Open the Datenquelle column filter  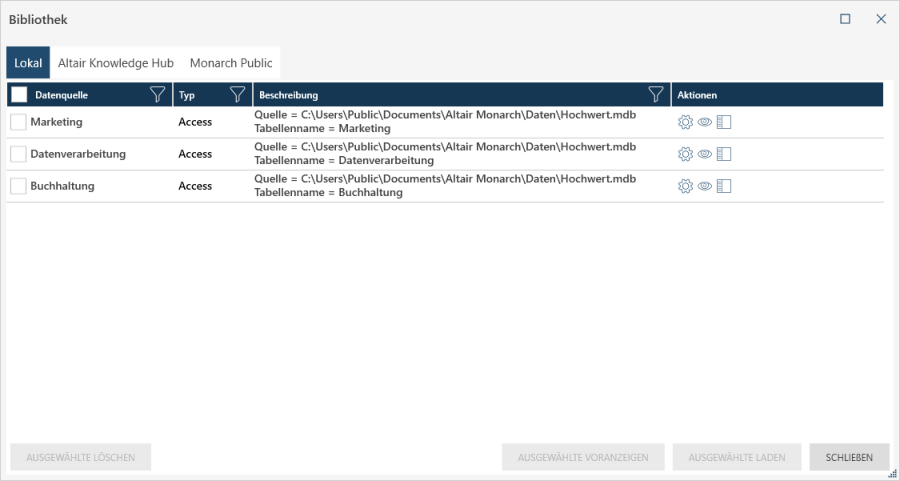click(157, 95)
